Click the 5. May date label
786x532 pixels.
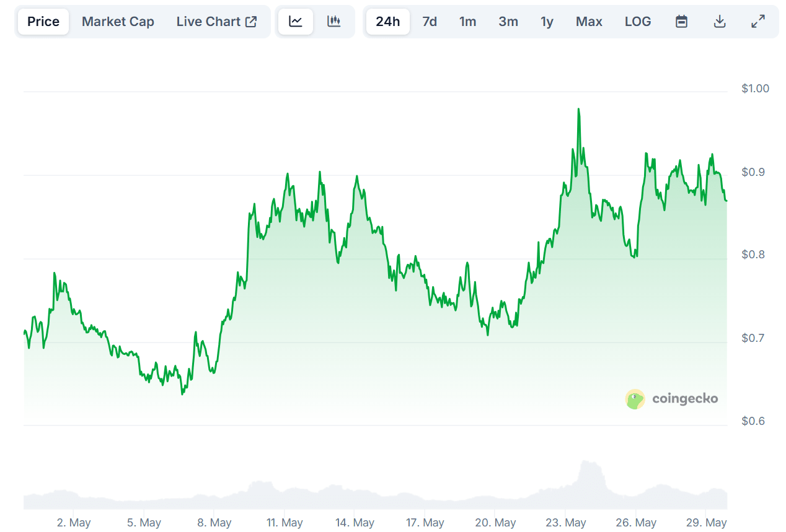click(144, 523)
